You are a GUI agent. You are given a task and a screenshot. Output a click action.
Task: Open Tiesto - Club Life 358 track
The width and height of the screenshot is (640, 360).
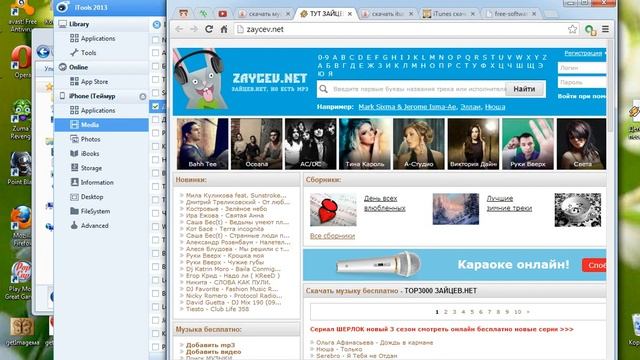tap(217, 309)
